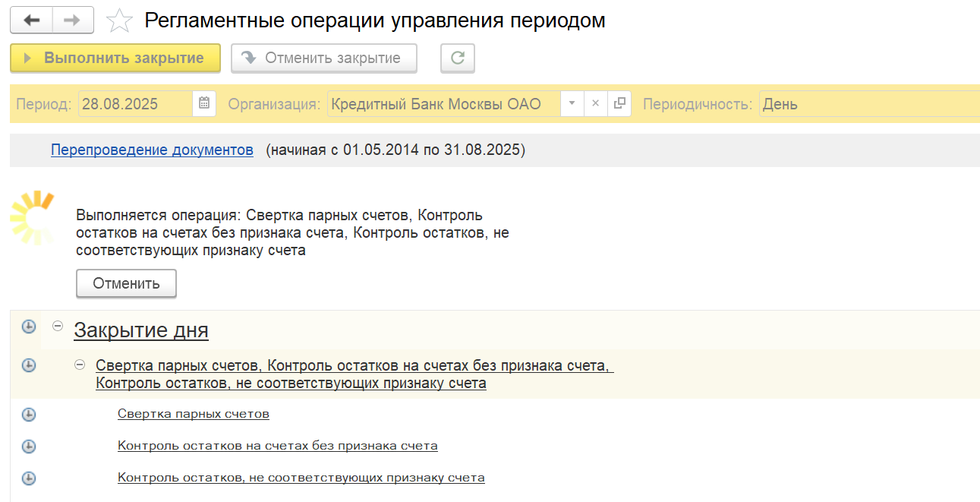980x502 pixels.
Task: Click the Периодичность field showing День
Action: 865,104
